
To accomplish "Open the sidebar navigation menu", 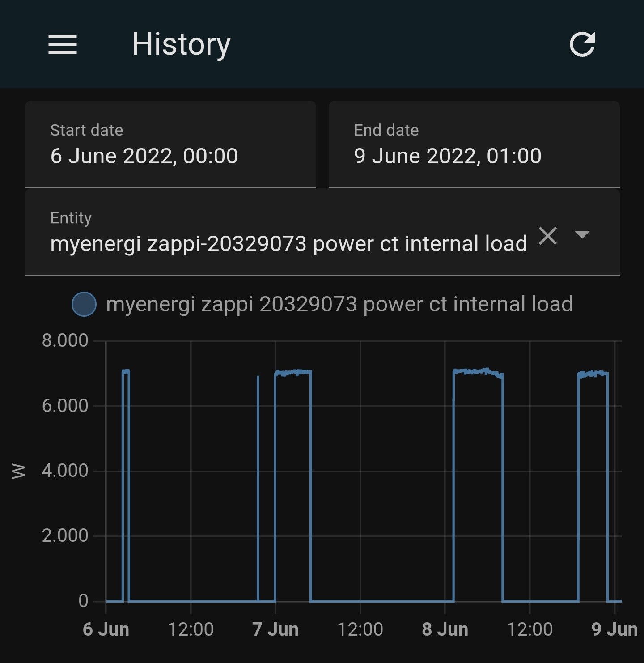I will click(x=63, y=44).
